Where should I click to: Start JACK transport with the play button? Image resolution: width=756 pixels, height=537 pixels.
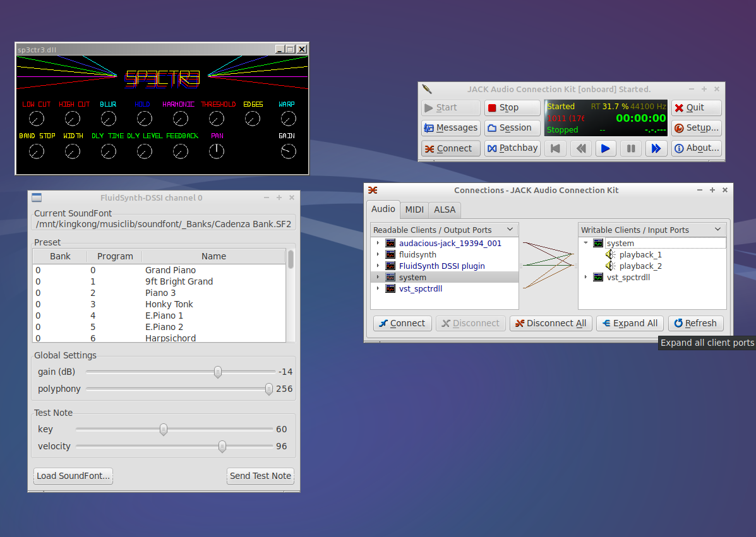click(606, 148)
